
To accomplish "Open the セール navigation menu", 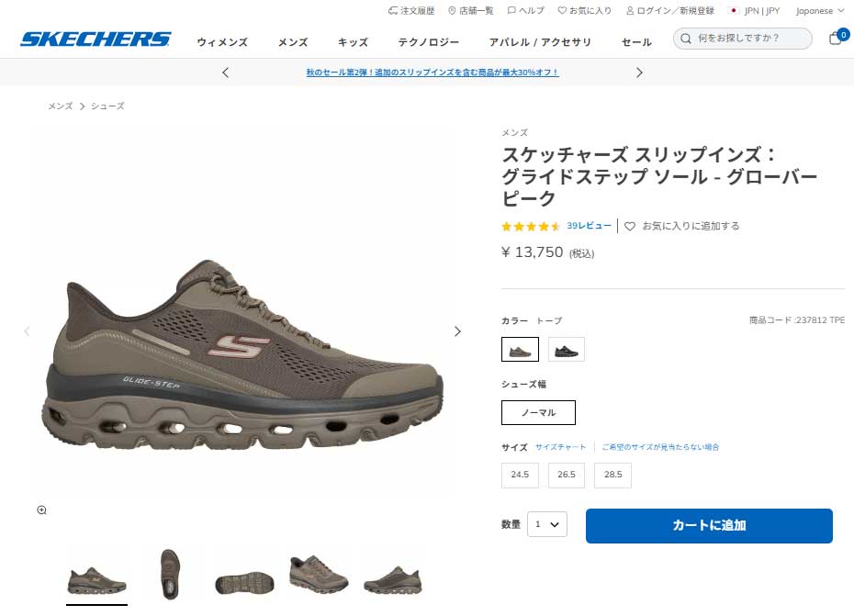I will coord(636,42).
